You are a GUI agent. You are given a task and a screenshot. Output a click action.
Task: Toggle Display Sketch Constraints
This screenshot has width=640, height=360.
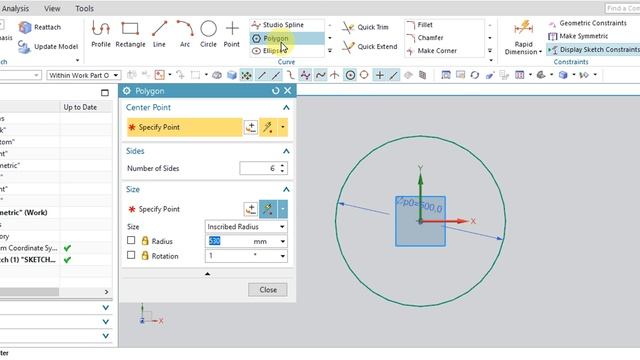593,49
